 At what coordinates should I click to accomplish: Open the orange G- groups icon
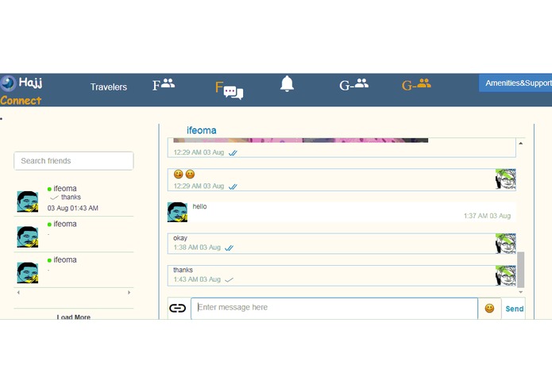coord(416,84)
